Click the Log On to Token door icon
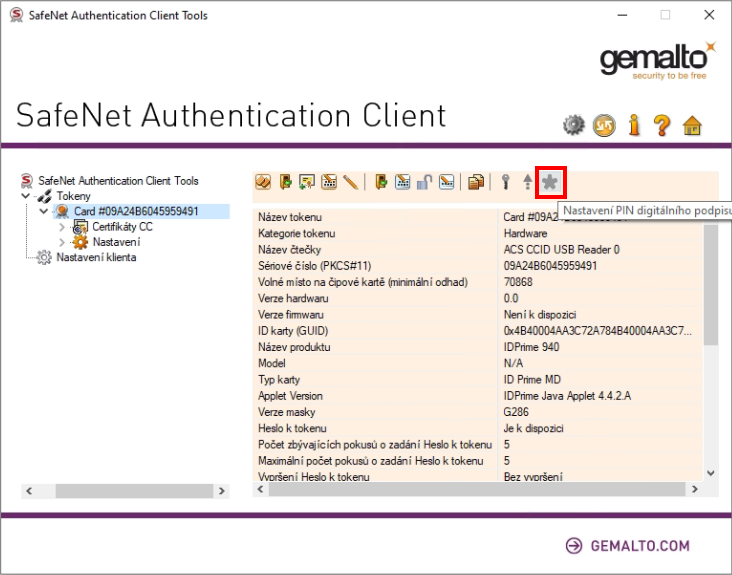Screen dimensions: 732x575 [285, 182]
